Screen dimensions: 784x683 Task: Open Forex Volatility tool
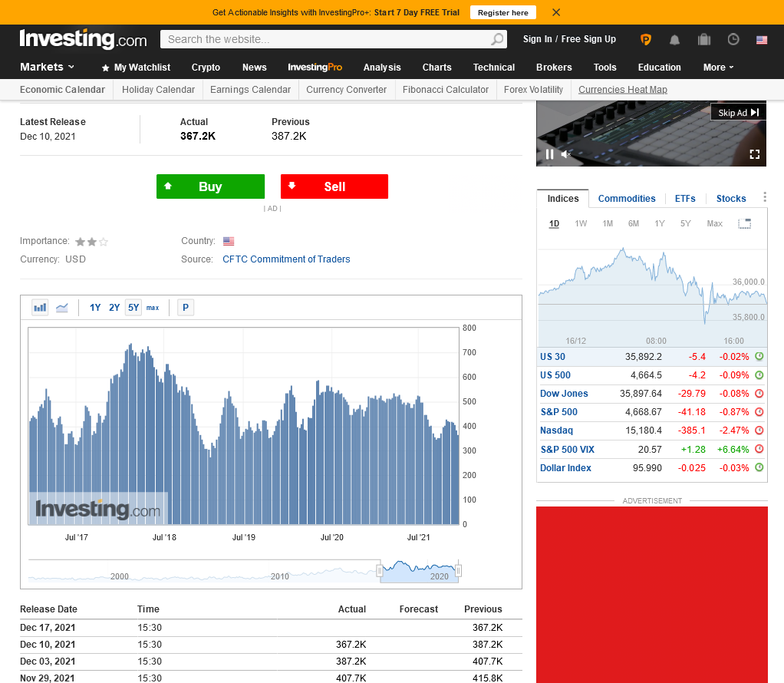[x=533, y=90]
